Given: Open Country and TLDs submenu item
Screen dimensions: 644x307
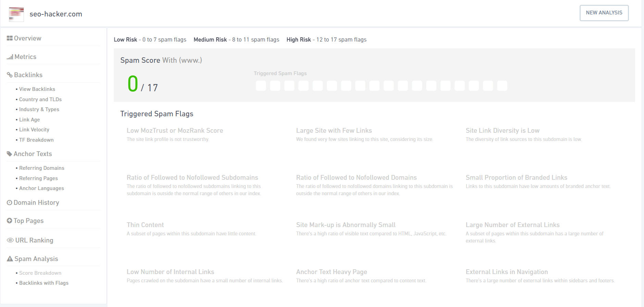Looking at the screenshot, I should coord(40,99).
